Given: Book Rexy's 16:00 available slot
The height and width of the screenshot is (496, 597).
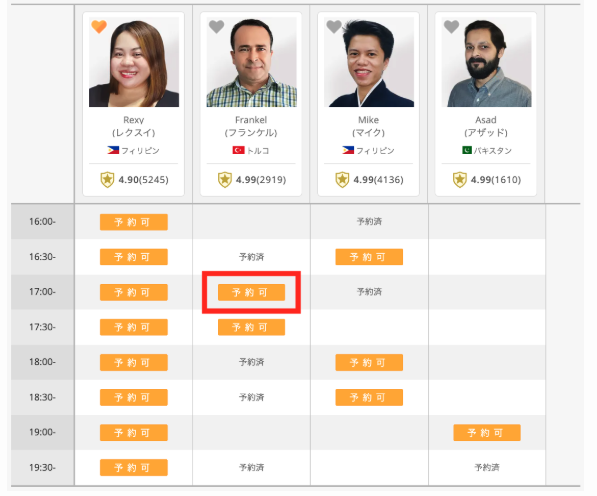Looking at the screenshot, I should coord(134,222).
